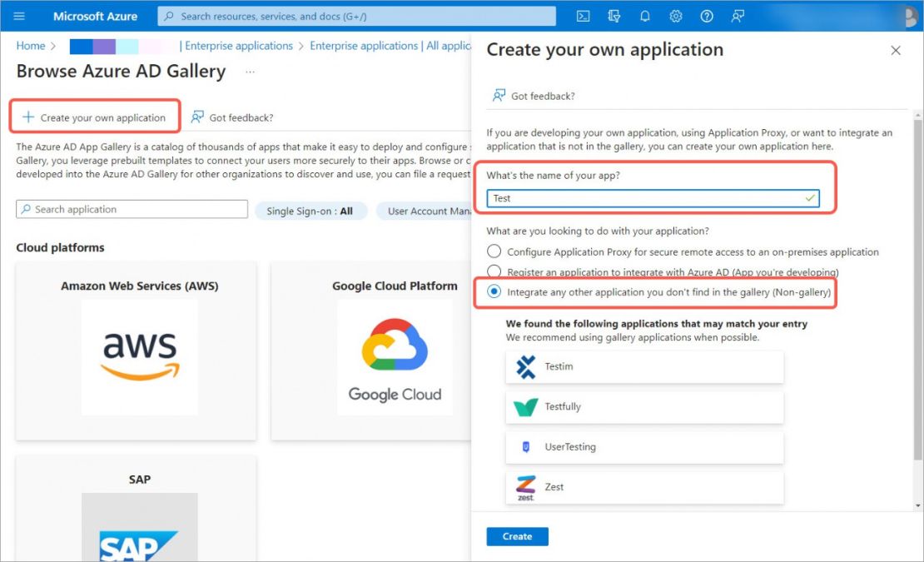
Task: Open the User Account Management filter
Action: 425,211
